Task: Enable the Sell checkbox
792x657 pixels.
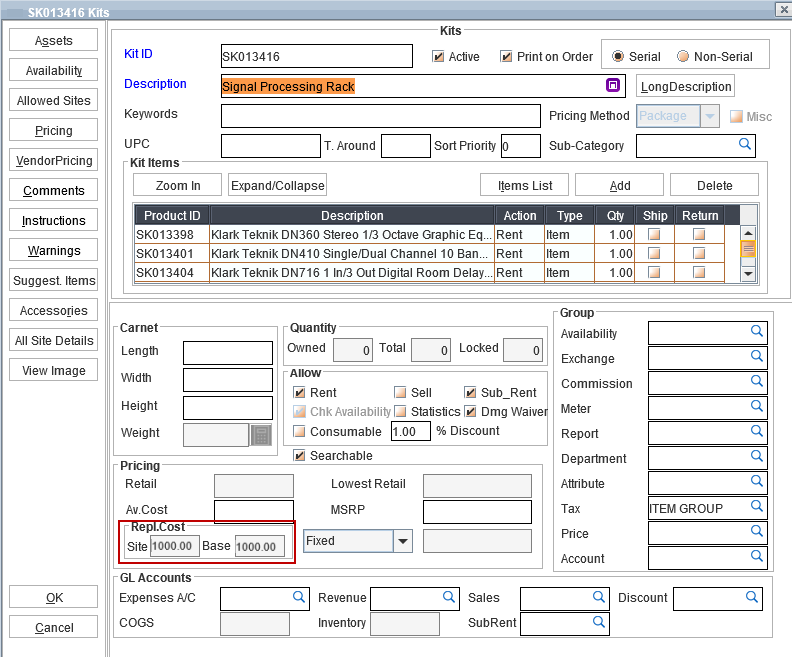Action: tap(400, 393)
